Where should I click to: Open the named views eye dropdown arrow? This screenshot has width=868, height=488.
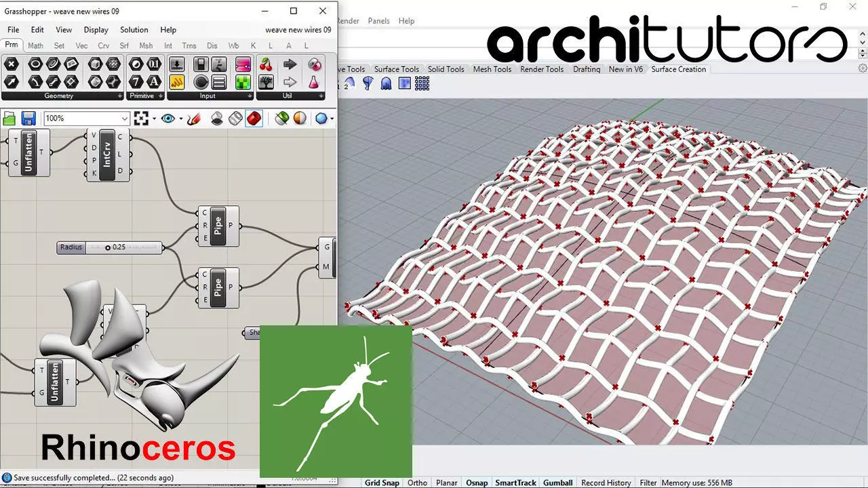point(181,119)
